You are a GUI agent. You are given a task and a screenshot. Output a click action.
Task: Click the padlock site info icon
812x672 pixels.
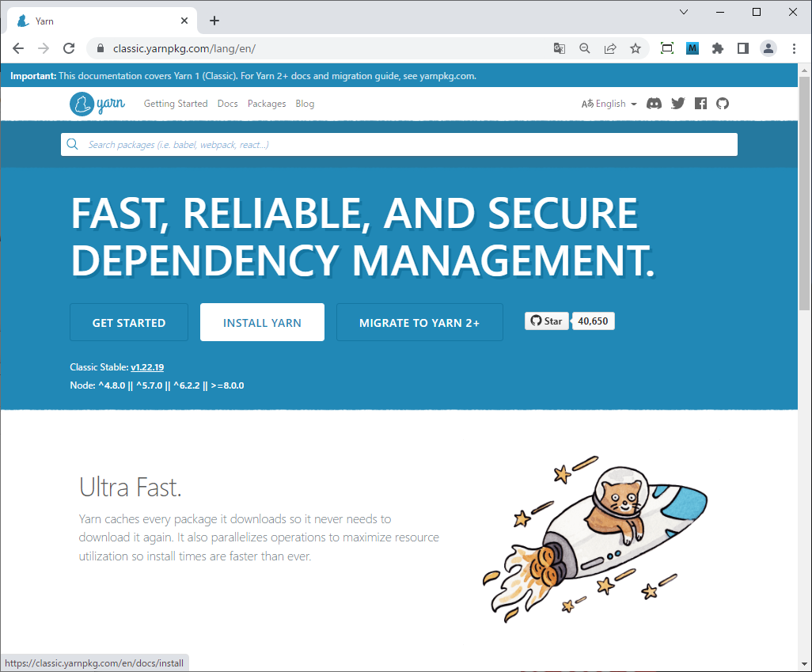coord(101,49)
